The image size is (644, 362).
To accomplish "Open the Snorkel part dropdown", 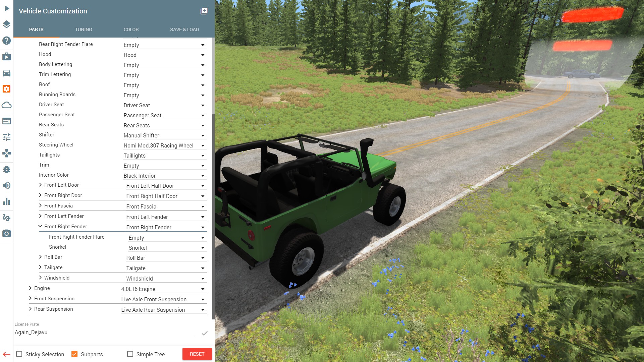I will coord(167,248).
